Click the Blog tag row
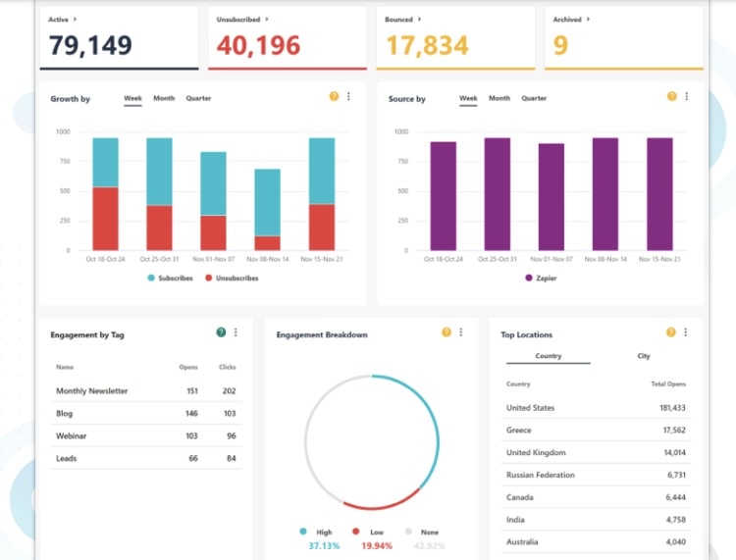Viewport: 736px width, 560px height. click(146, 413)
